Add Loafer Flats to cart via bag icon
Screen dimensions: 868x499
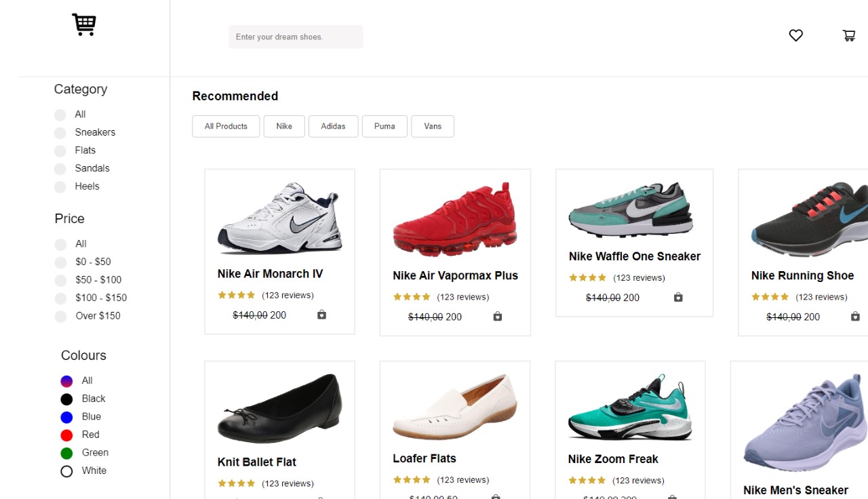click(x=496, y=496)
